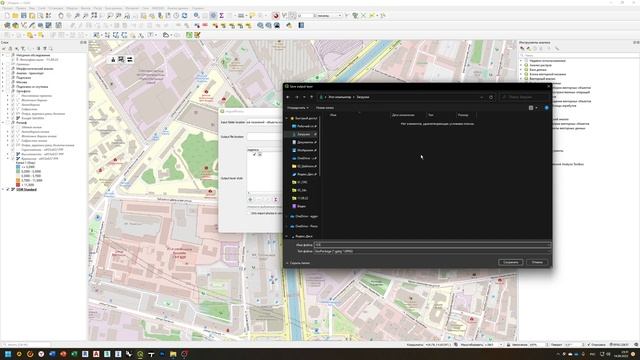Click Новая папка button

(325, 108)
